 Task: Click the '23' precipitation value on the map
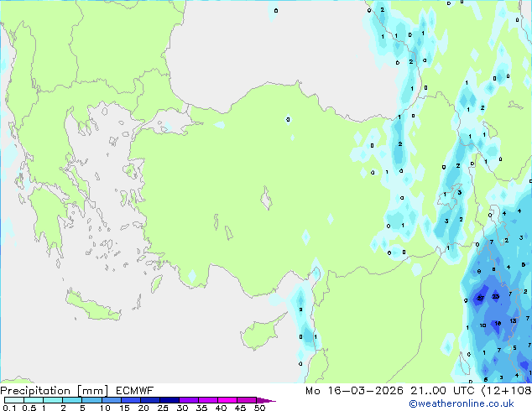pyautogui.click(x=496, y=296)
